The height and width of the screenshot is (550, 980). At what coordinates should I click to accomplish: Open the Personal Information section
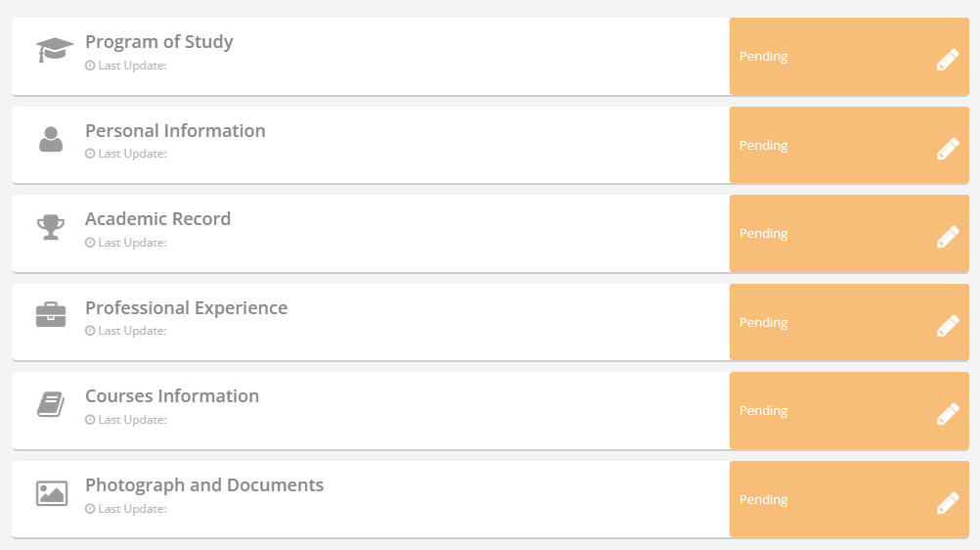click(x=175, y=131)
